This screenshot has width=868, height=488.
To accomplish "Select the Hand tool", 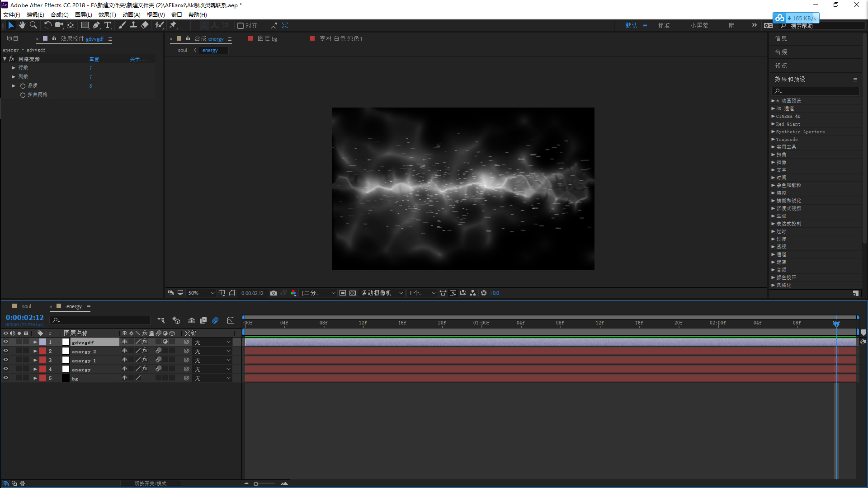I will point(22,25).
